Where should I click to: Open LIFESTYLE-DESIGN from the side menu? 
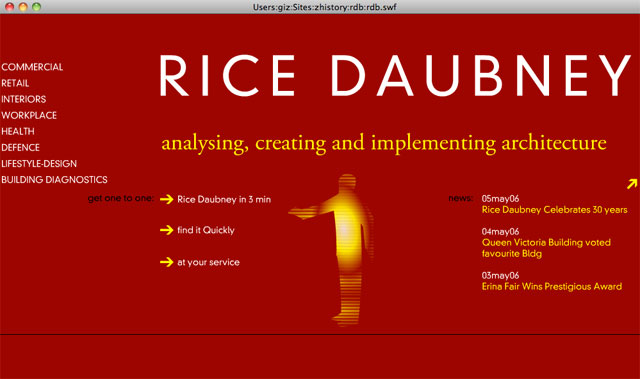[x=39, y=164]
